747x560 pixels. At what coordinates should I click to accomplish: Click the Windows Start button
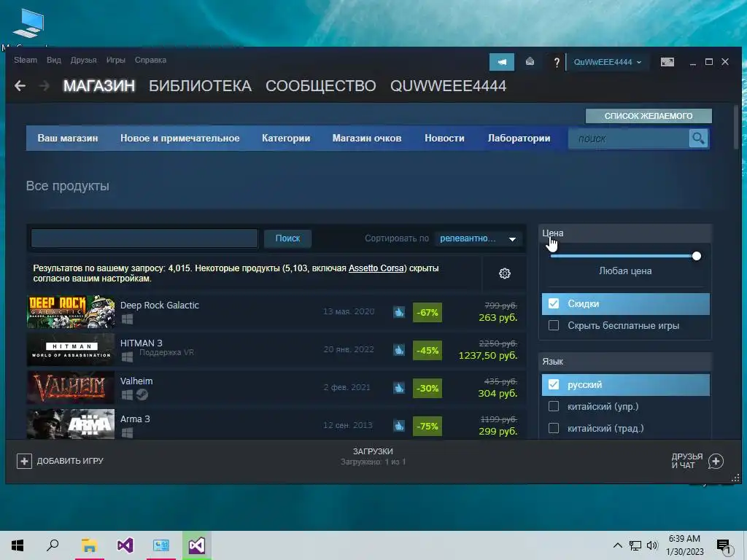pyautogui.click(x=18, y=545)
